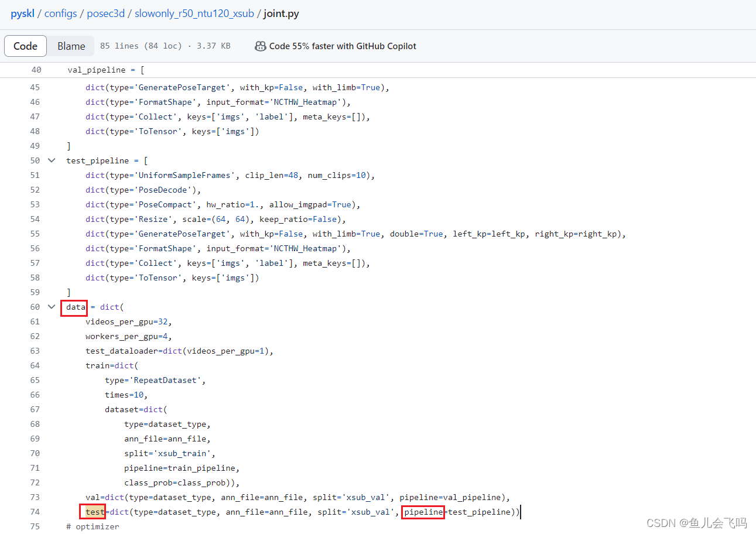The width and height of the screenshot is (756, 534).
Task: Click 'double=True' on line 55
Action: (416, 234)
